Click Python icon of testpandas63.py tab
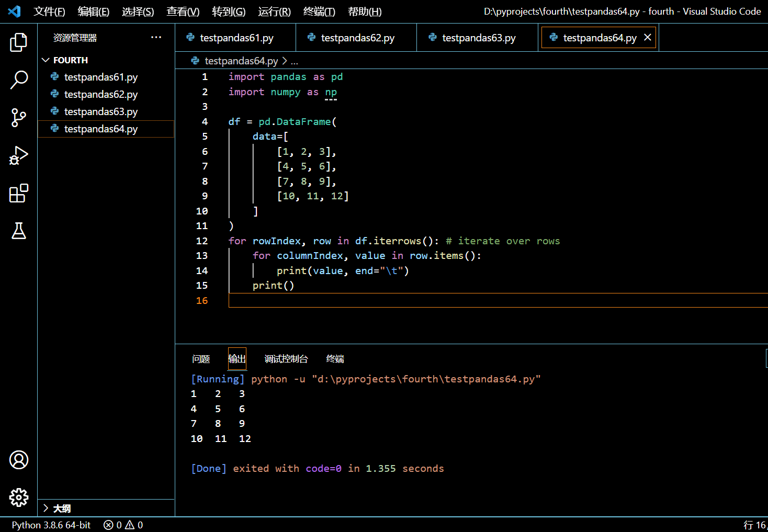This screenshot has height=532, width=768. click(x=433, y=37)
